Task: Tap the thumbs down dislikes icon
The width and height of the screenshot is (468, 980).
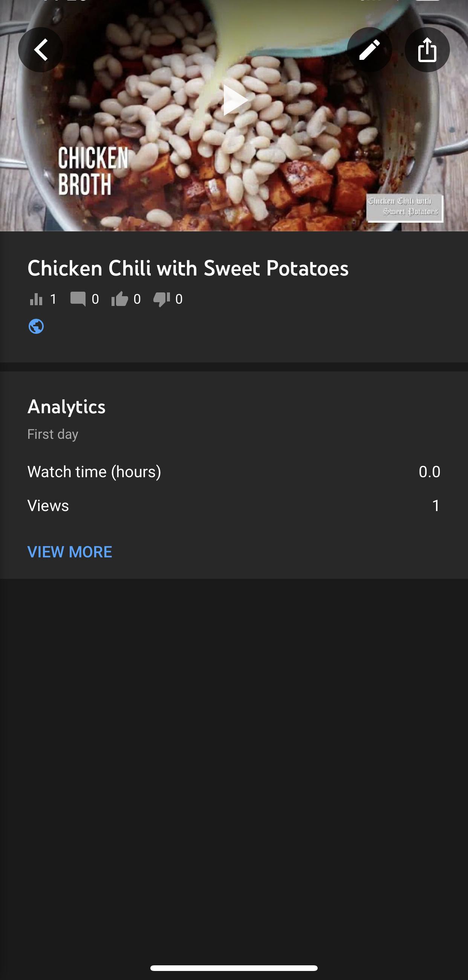Action: [161, 300]
